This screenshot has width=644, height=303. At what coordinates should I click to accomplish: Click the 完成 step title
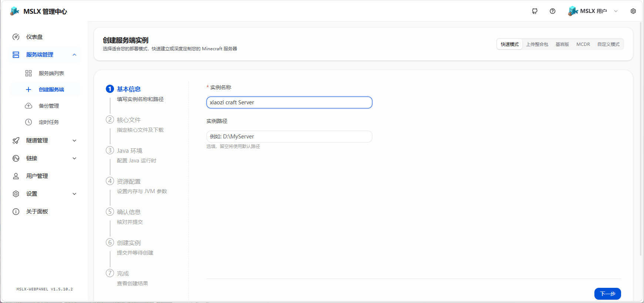pos(123,273)
